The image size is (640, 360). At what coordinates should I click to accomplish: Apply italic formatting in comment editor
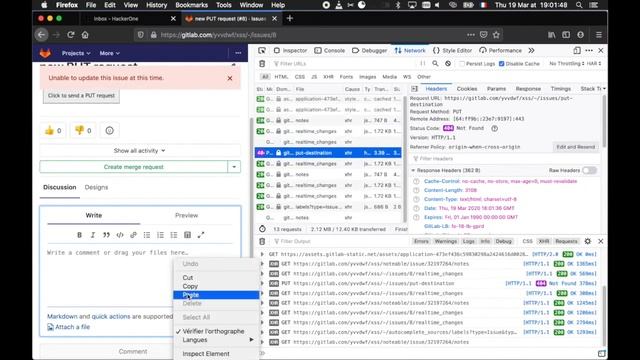coord(93,235)
